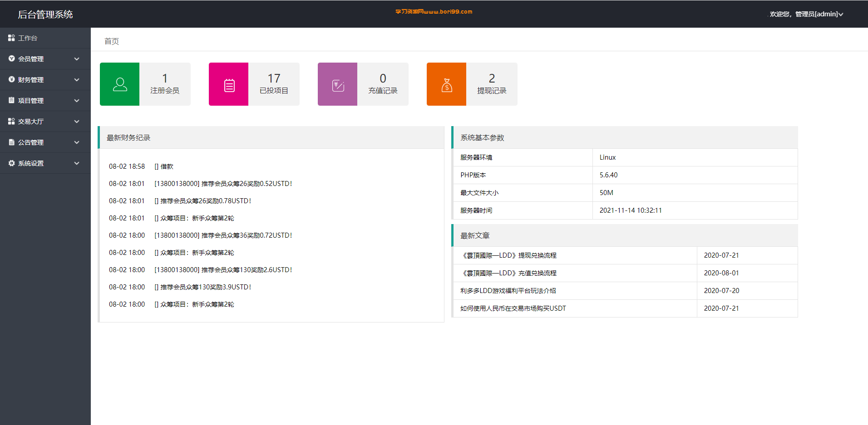Open the 会员管理 menu
Image resolution: width=868 pixels, height=425 pixels.
[45, 59]
